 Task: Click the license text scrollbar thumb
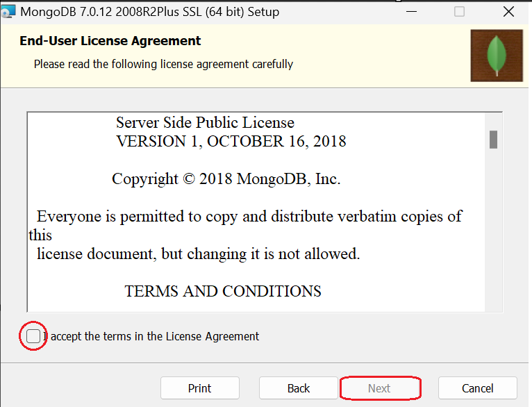pos(493,140)
